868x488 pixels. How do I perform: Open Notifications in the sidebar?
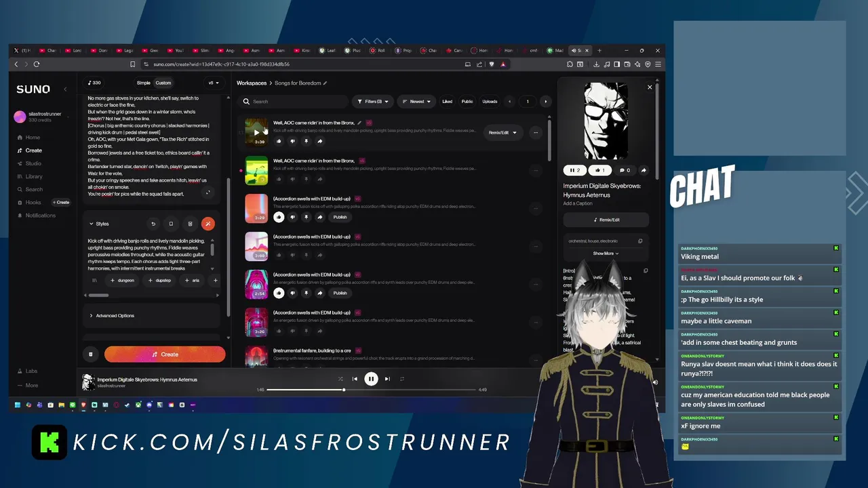(40, 216)
